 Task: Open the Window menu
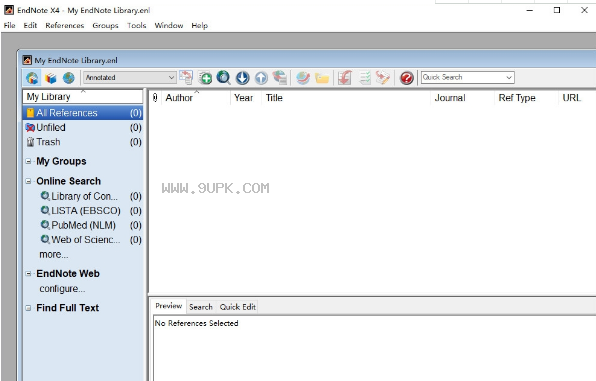(169, 25)
